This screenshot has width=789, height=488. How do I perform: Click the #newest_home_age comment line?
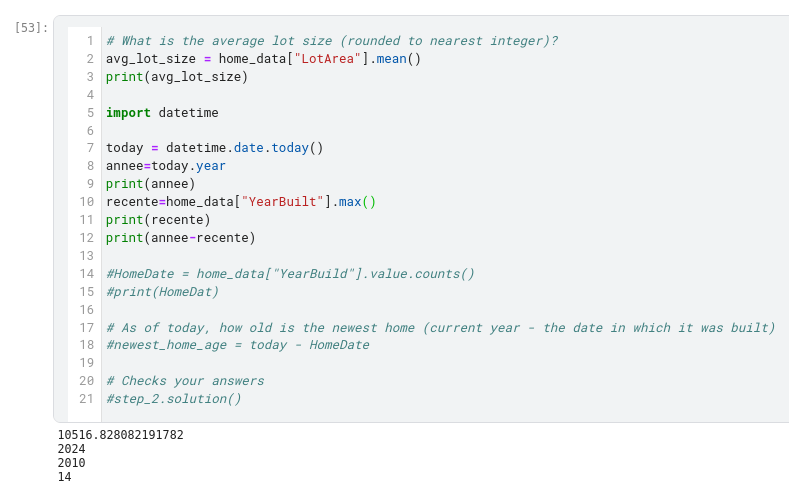click(x=237, y=347)
